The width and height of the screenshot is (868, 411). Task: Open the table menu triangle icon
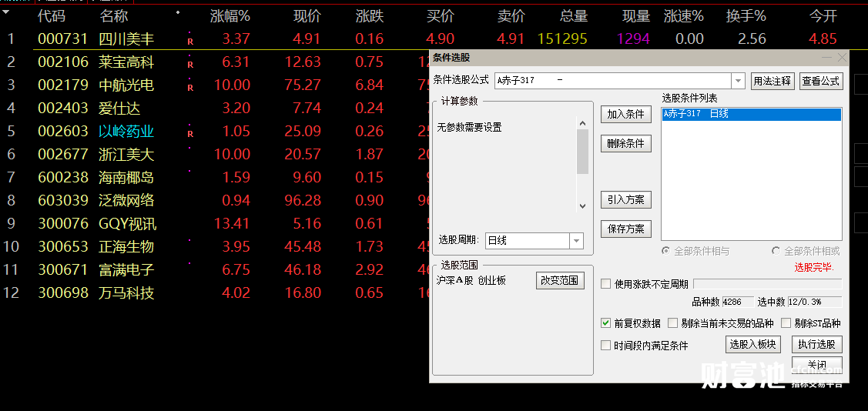coord(6,12)
